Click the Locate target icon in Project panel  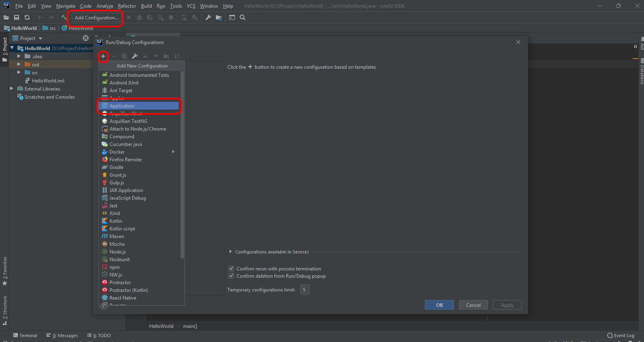point(86,38)
